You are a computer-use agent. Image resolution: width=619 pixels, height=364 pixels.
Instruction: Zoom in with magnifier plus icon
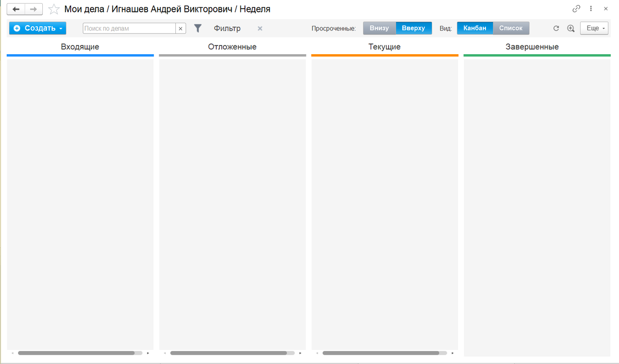coord(571,28)
